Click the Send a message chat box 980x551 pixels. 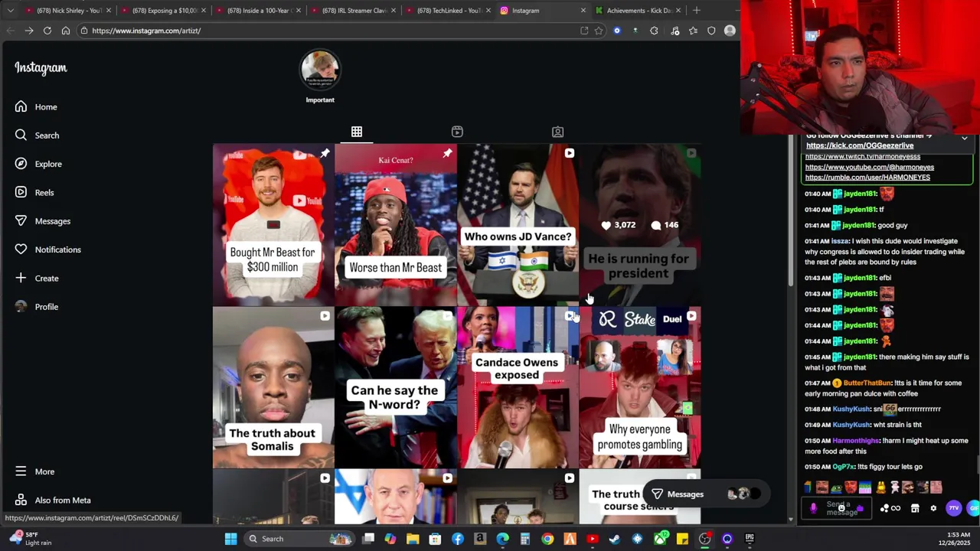pos(838,508)
